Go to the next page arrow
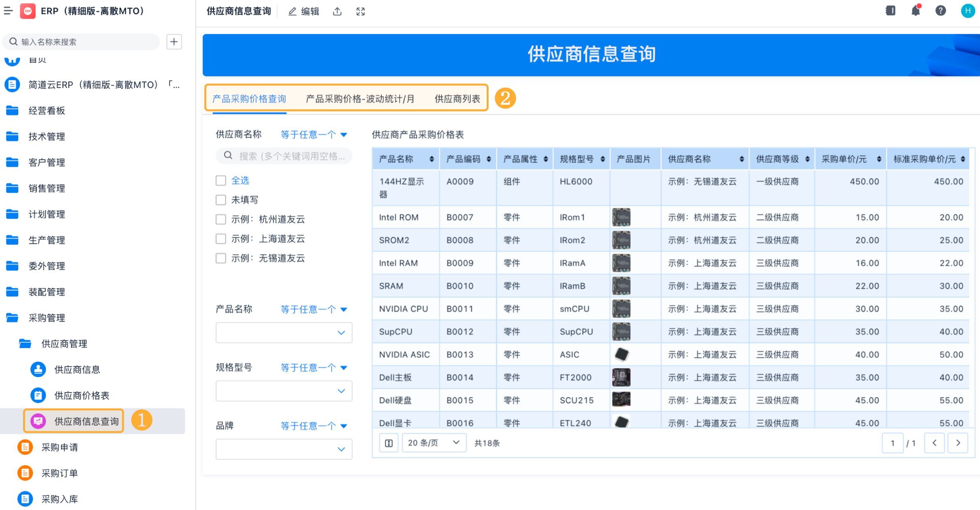Image resolution: width=980 pixels, height=510 pixels. click(x=958, y=443)
